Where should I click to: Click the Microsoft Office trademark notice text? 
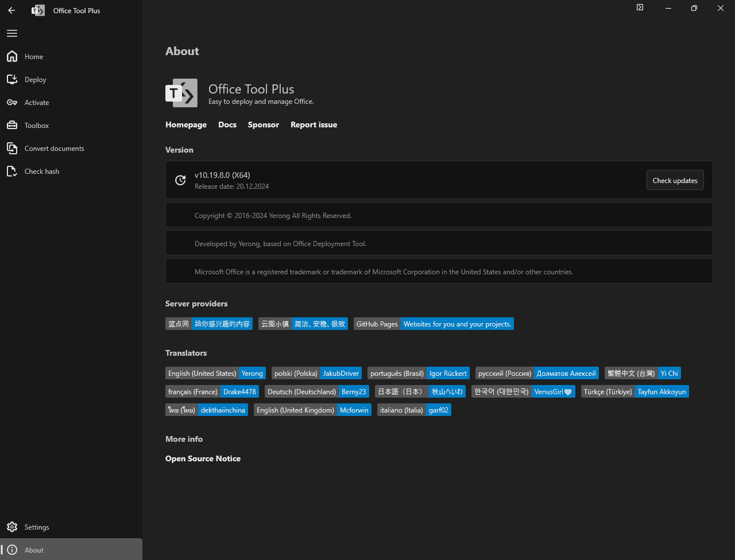(384, 272)
